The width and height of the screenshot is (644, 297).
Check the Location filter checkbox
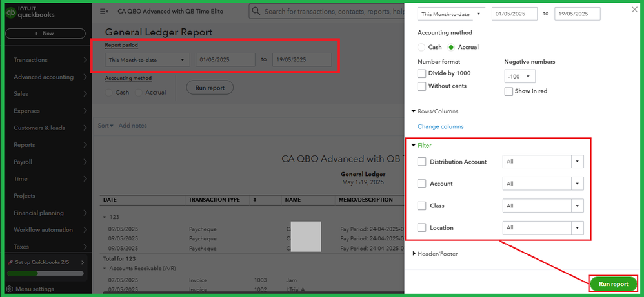tap(421, 227)
